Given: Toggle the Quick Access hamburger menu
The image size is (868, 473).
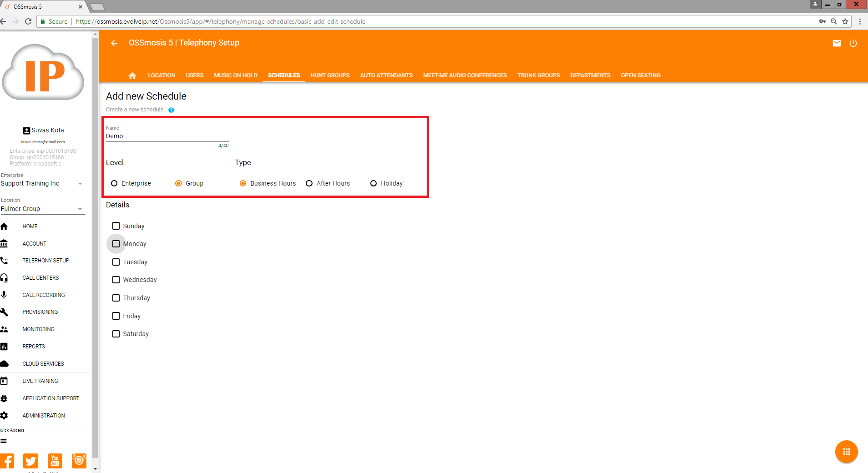Looking at the screenshot, I should (x=4, y=441).
